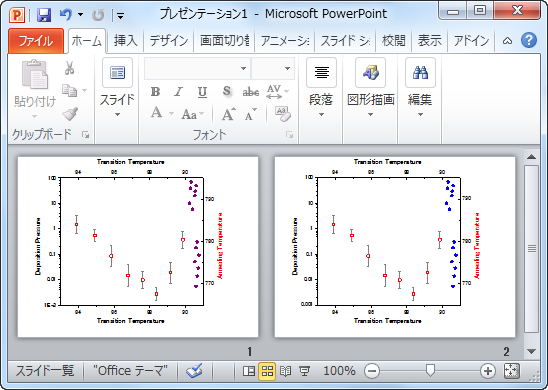The width and height of the screenshot is (548, 390).
Task: Switch to Slide Sorter view icon
Action: click(267, 371)
